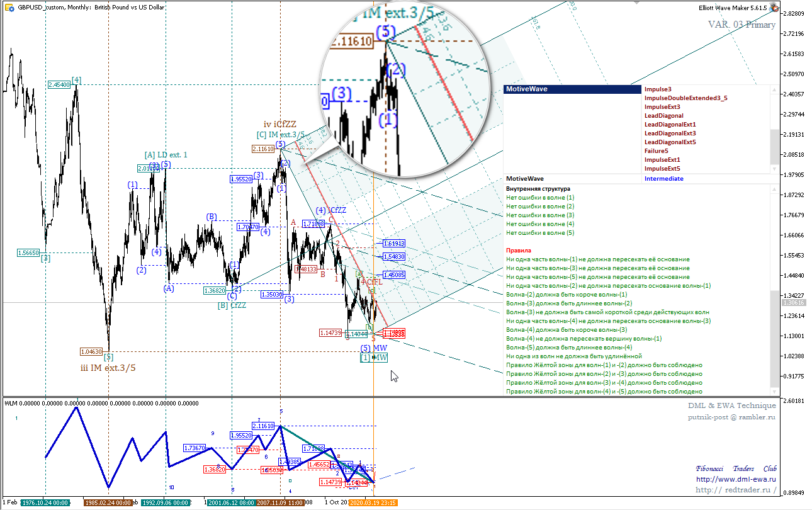This screenshot has width=812, height=510.
Task: Pick Failure5 from the pattern list
Action: pos(656,151)
